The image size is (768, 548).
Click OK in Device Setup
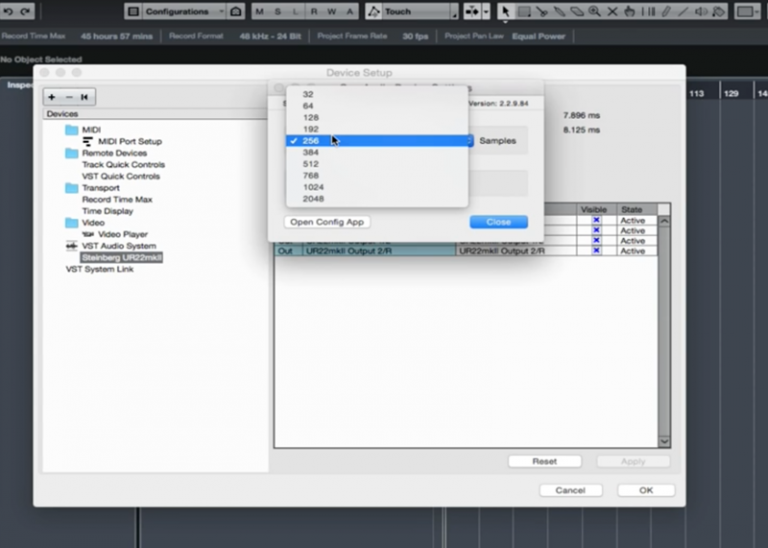(x=645, y=490)
